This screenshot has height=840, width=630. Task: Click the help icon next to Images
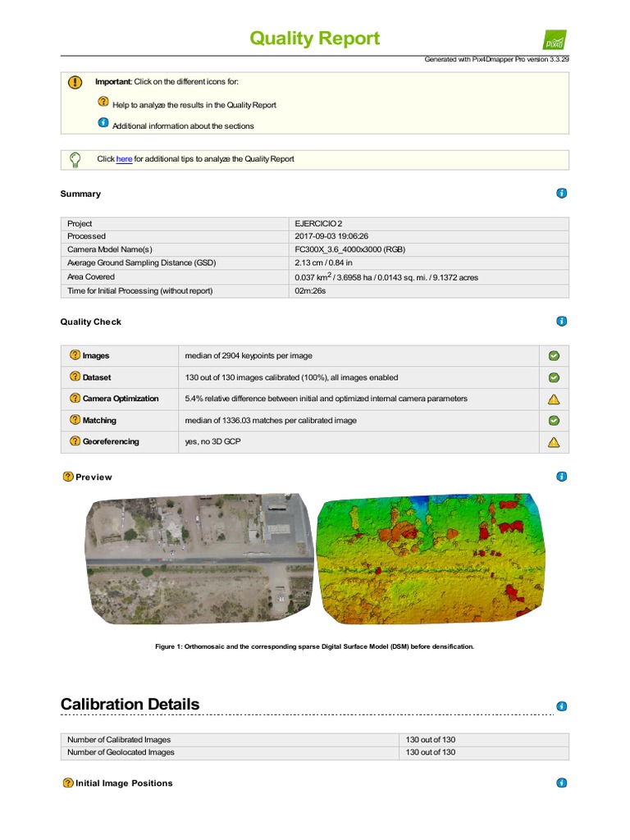(75, 355)
